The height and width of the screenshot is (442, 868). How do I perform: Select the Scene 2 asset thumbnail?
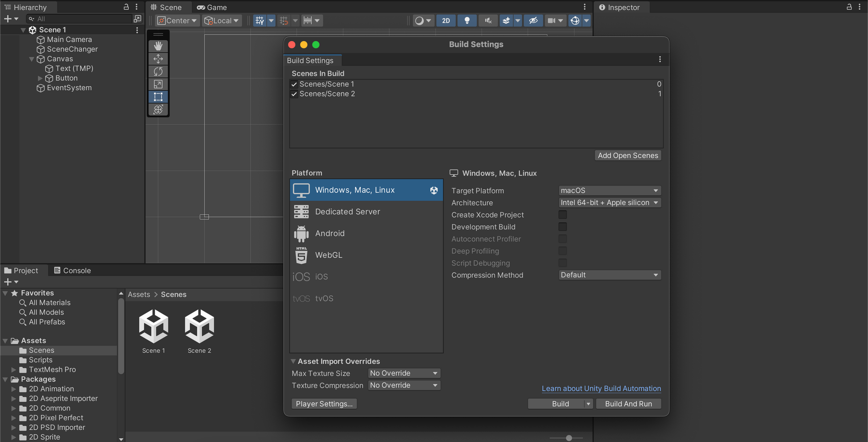tap(199, 326)
